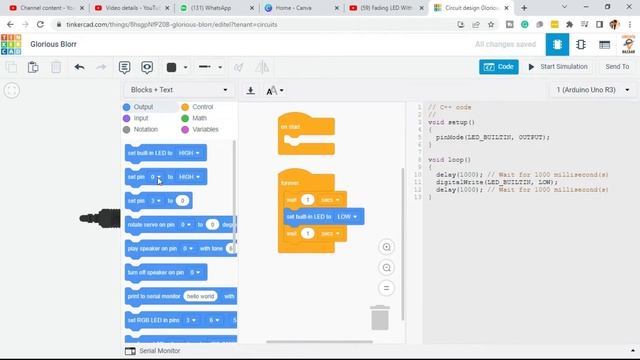Zoom out of the blocks workspace

tap(386, 268)
